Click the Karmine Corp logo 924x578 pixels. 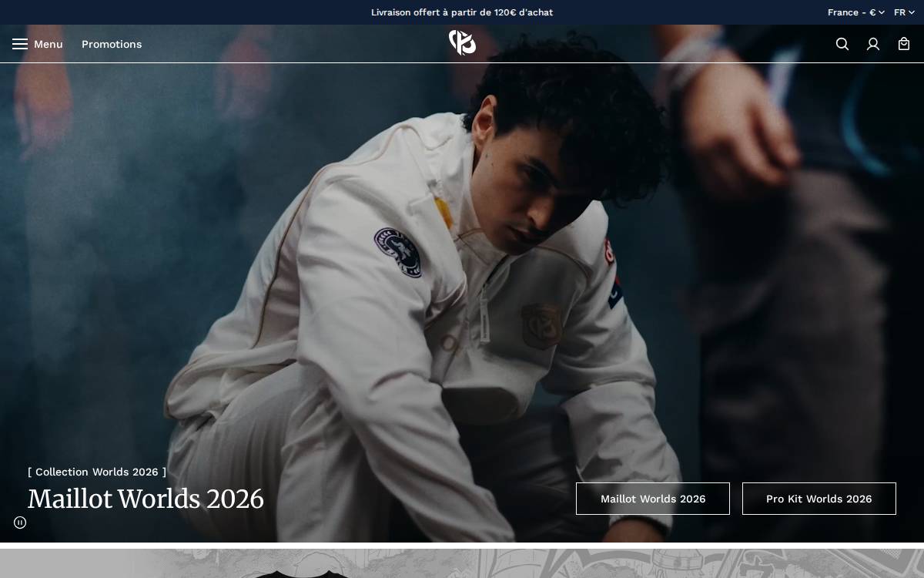[462, 43]
